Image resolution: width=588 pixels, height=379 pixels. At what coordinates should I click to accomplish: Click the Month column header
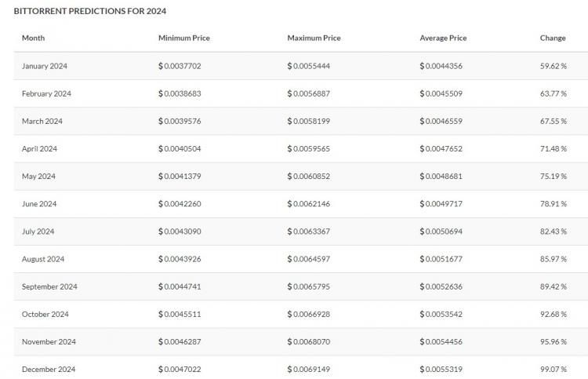tap(34, 38)
